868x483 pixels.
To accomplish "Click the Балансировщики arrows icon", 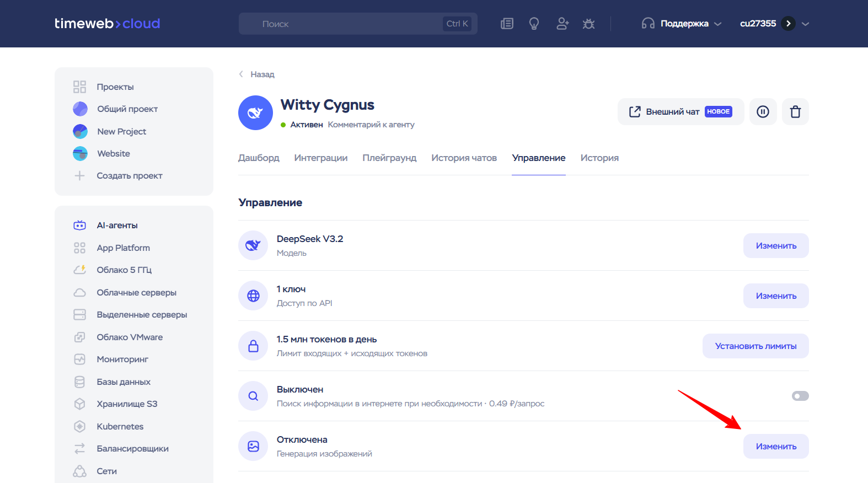I will point(80,449).
